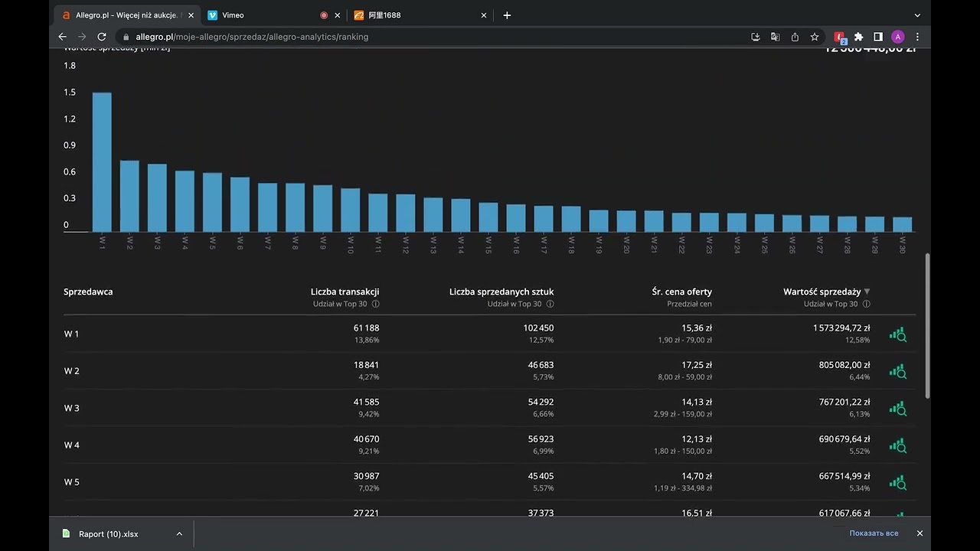Sort by Śr. cena oferty column
Image resolution: width=980 pixels, height=551 pixels.
[x=681, y=292]
